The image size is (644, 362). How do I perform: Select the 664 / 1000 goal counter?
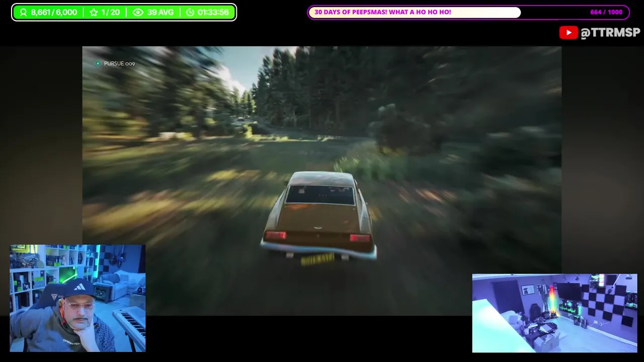point(606,12)
